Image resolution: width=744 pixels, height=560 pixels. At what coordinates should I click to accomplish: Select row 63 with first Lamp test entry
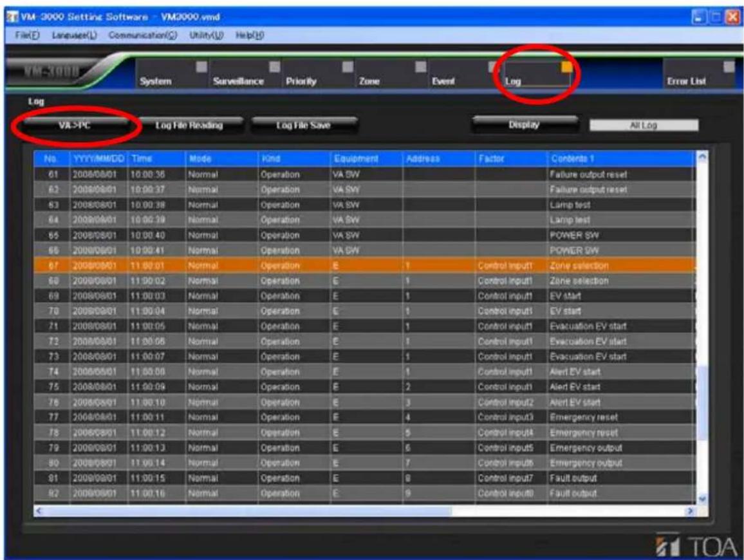[364, 205]
